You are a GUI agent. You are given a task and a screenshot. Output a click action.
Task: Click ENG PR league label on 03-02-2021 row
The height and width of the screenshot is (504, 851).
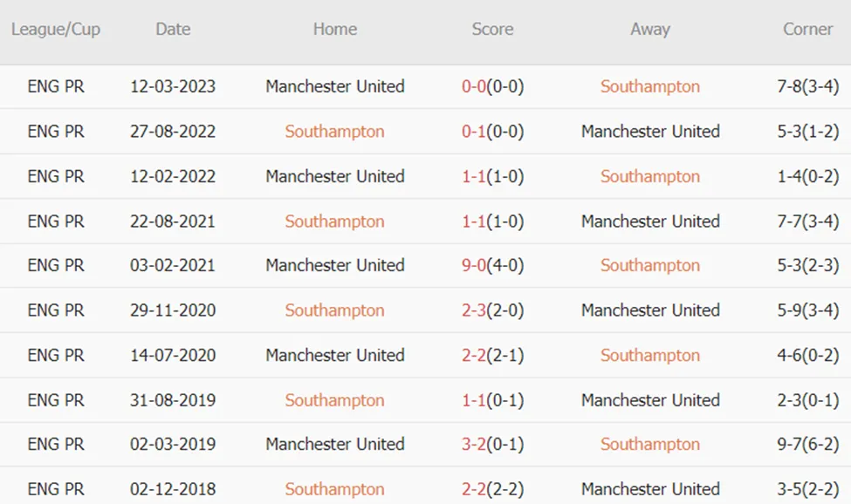(56, 266)
